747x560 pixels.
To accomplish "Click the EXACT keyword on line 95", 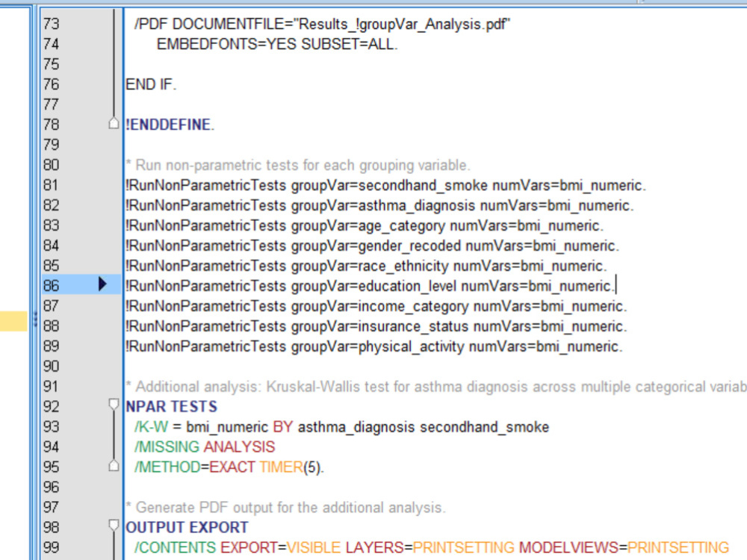I will point(232,467).
